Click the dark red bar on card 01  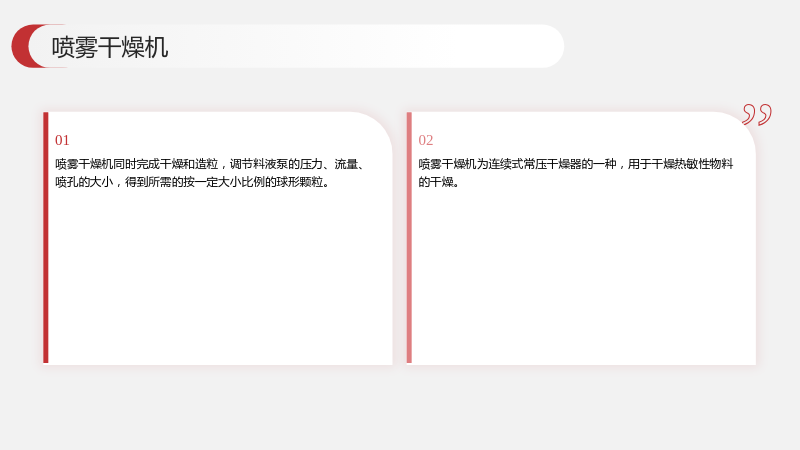click(x=46, y=238)
